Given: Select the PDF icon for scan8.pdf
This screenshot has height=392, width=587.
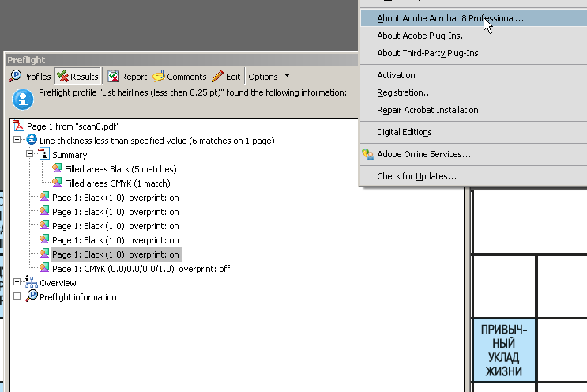Looking at the screenshot, I should pos(18,126).
